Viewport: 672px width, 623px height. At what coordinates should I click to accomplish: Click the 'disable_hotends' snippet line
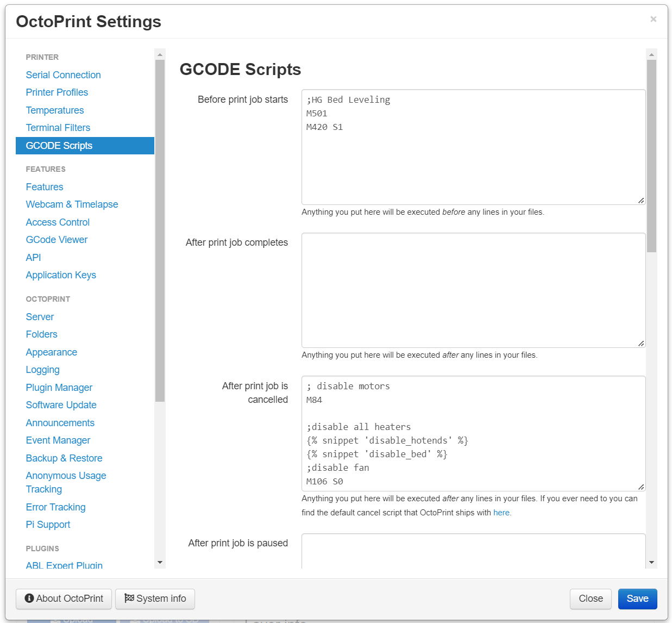[x=387, y=441]
